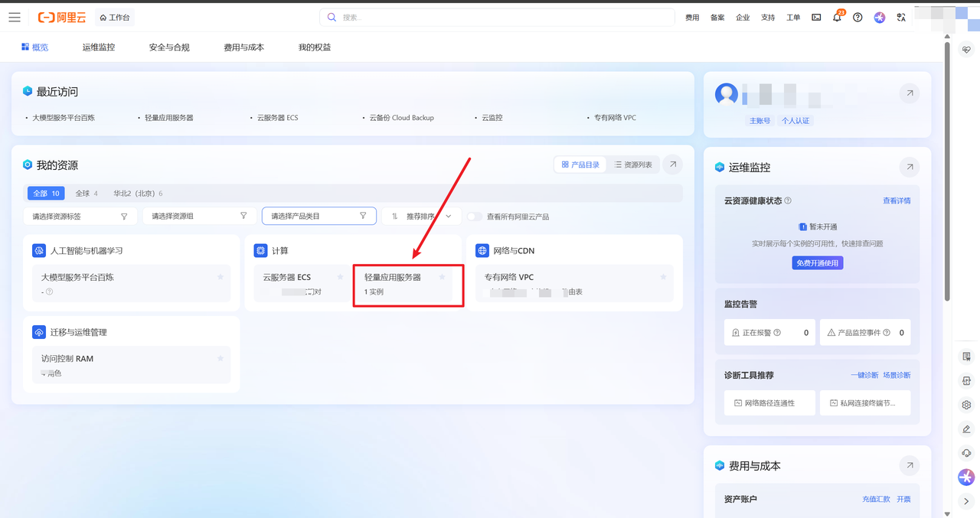The image size is (980, 518).
Task: Open the AI assistant icon in top bar
Action: (880, 17)
